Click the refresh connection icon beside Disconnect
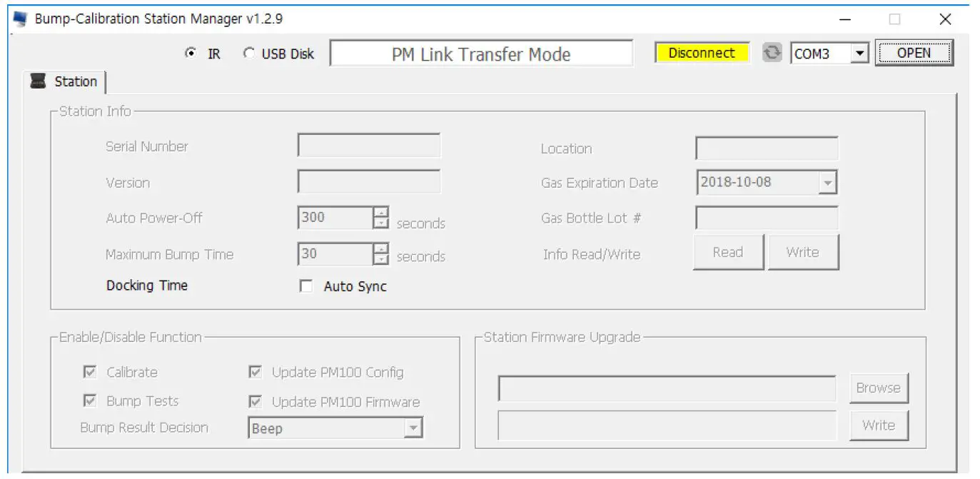 (x=772, y=52)
